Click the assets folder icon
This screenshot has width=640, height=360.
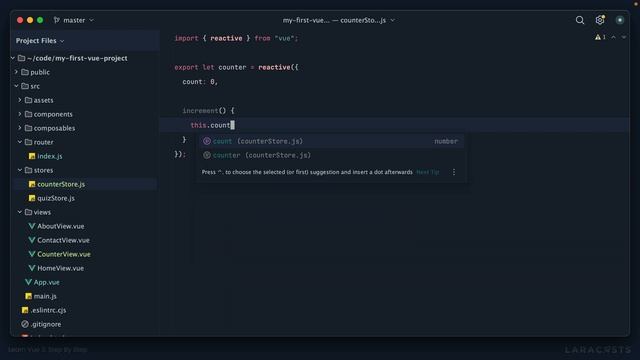(28, 100)
